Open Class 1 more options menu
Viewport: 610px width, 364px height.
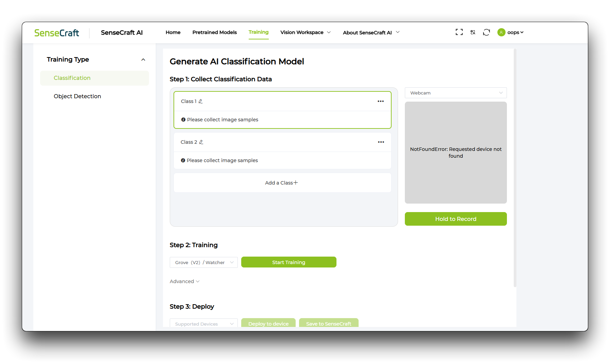point(381,101)
